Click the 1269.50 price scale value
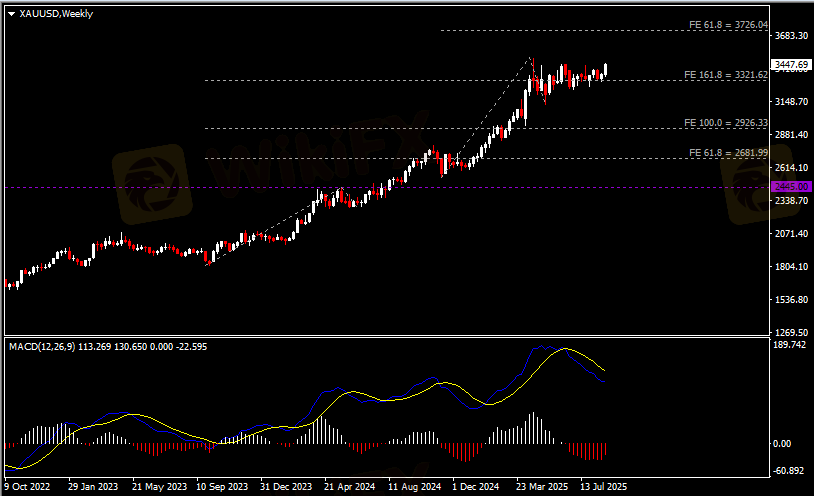Image resolution: width=814 pixels, height=496 pixels. [x=791, y=332]
